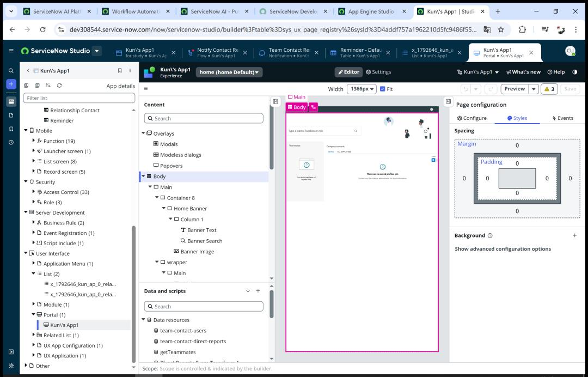Click the Filter list input field
Image resolution: width=588 pixels, height=377 pixels.
tap(79, 98)
